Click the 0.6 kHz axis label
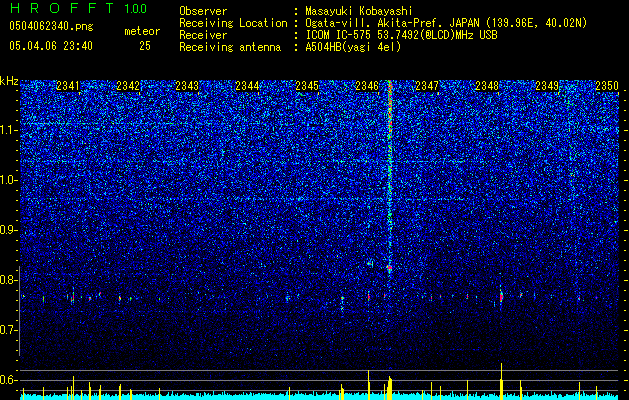 [x=8, y=380]
